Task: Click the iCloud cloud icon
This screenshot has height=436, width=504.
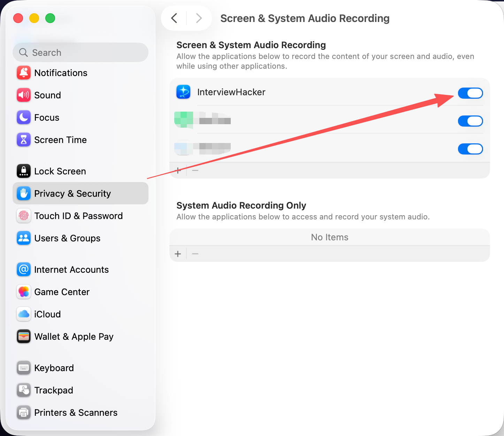Action: tap(24, 314)
